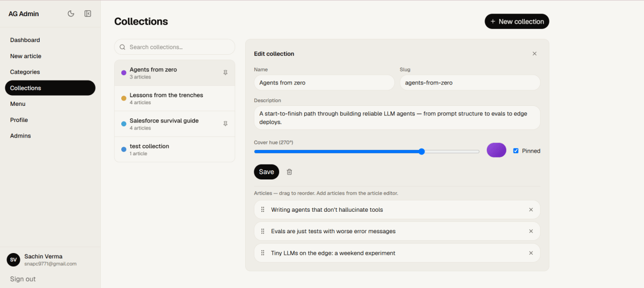Screen dimensions: 644x288
Task: Toggle dark mode moon icon
Action: pos(71,13)
